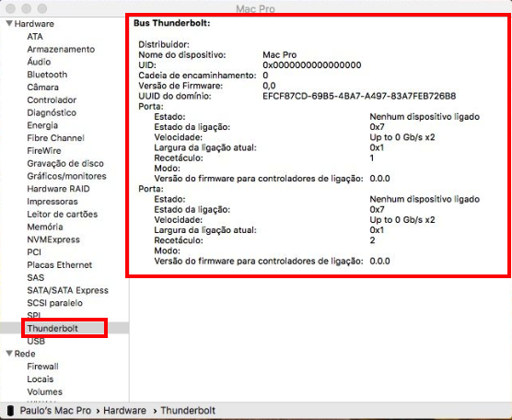Select Firewall under Rede
Image resolution: width=512 pixels, height=420 pixels.
coord(42,367)
